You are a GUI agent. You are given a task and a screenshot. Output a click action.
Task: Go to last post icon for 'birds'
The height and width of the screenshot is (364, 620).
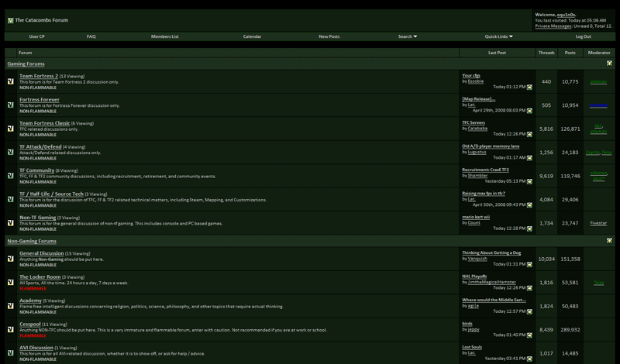(x=529, y=335)
